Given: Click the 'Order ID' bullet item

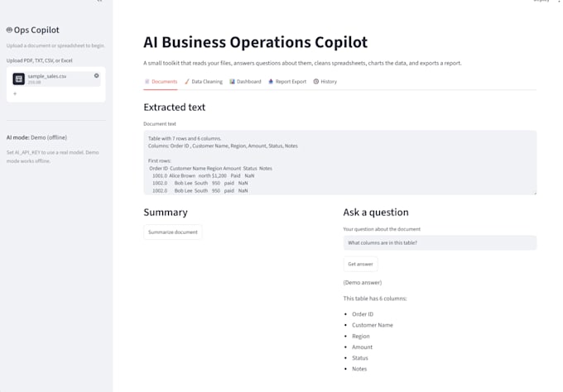Looking at the screenshot, I should tap(363, 314).
